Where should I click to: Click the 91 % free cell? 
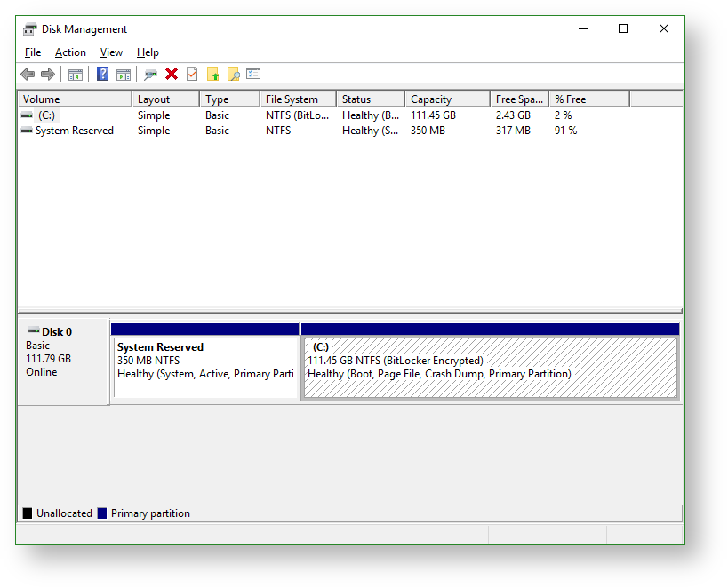[565, 131]
